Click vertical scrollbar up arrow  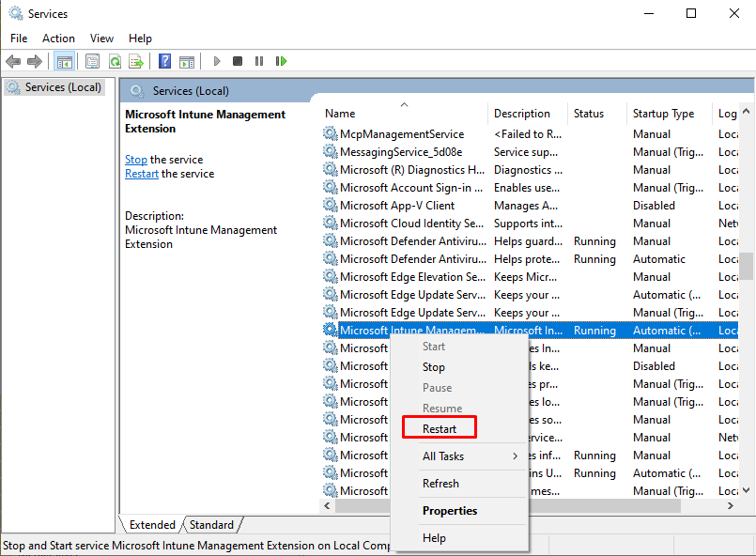click(x=747, y=111)
